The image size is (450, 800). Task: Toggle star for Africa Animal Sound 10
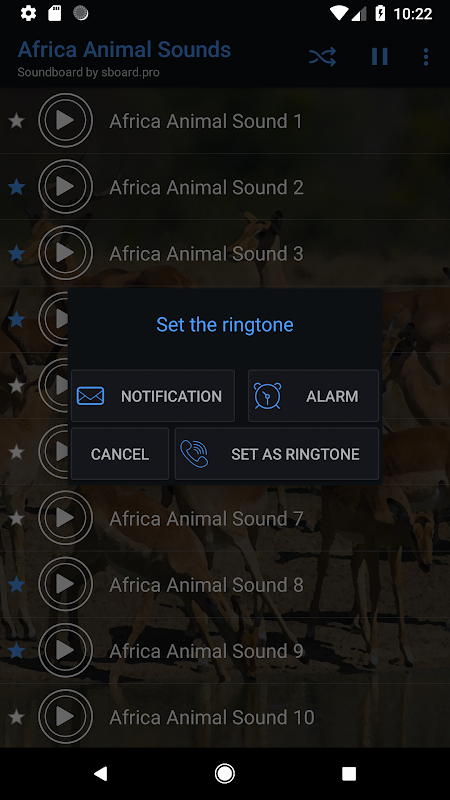[17, 717]
